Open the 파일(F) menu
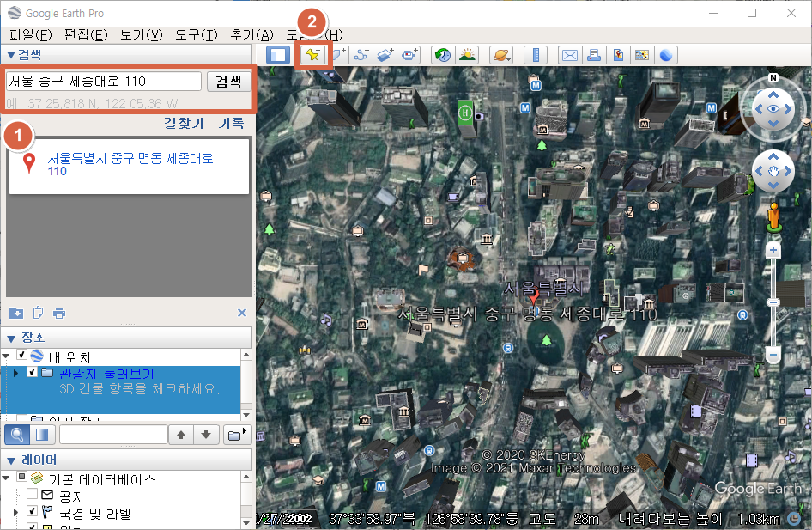 tap(31, 34)
